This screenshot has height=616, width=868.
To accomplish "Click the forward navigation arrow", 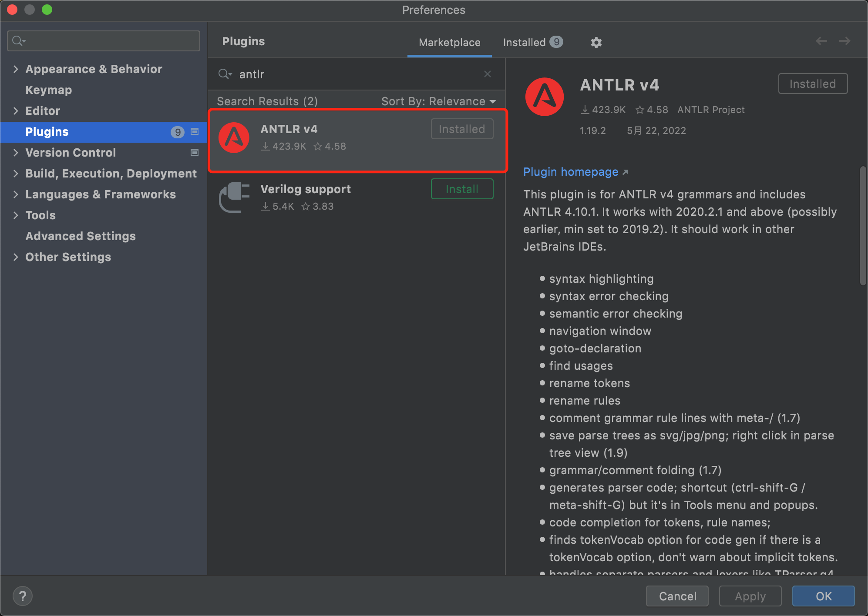I will 844,41.
